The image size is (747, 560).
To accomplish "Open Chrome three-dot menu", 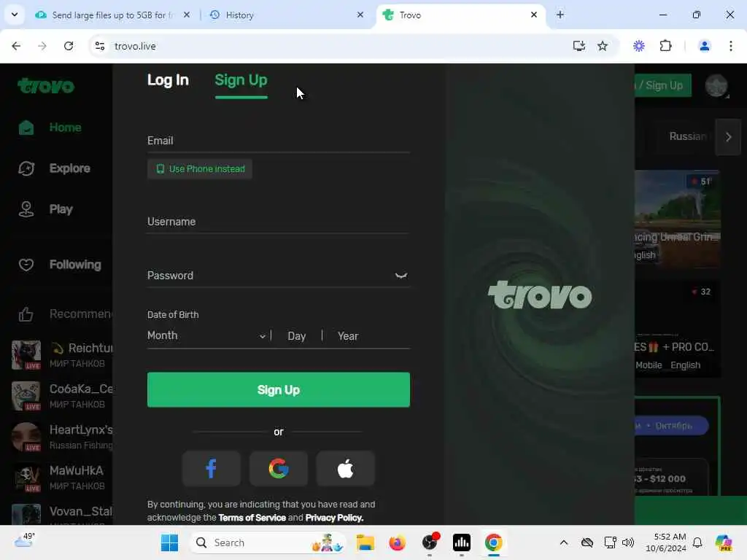I will click(x=731, y=46).
